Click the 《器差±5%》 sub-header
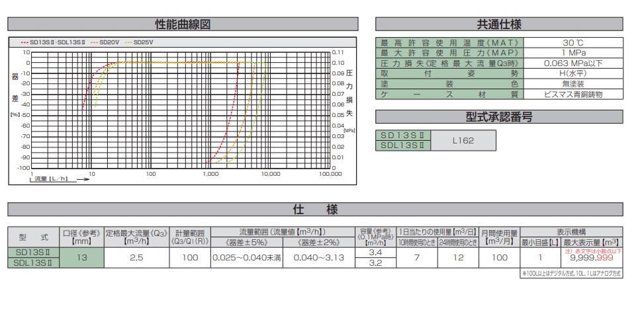644x310 pixels. pyautogui.click(x=247, y=243)
